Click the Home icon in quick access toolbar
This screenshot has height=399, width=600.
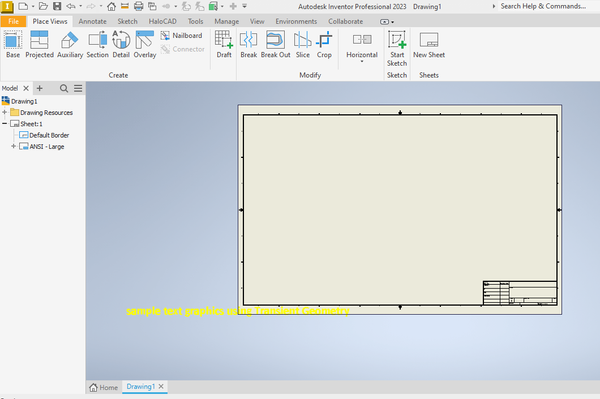(111, 6)
